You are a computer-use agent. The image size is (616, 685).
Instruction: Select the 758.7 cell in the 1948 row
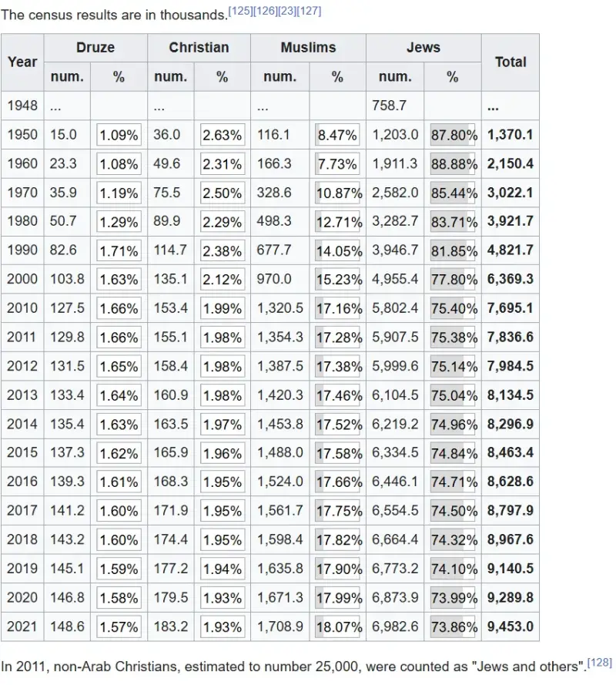(x=390, y=106)
